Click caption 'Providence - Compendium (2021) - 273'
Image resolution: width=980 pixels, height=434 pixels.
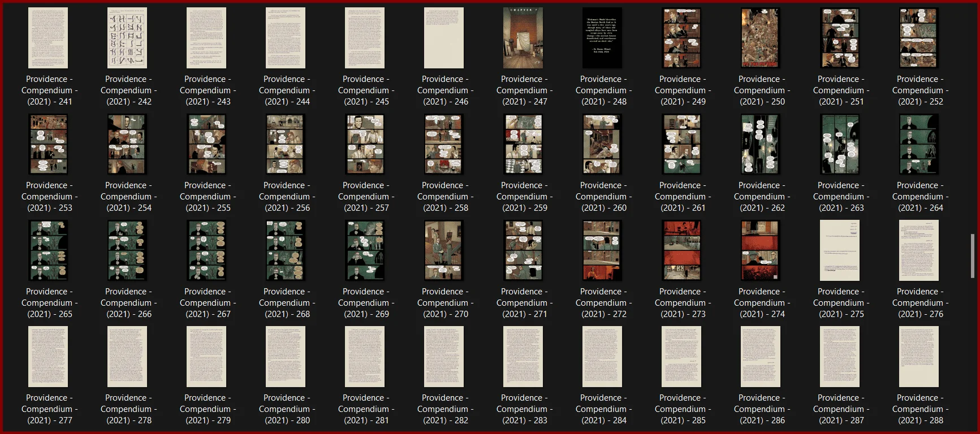[683, 303]
